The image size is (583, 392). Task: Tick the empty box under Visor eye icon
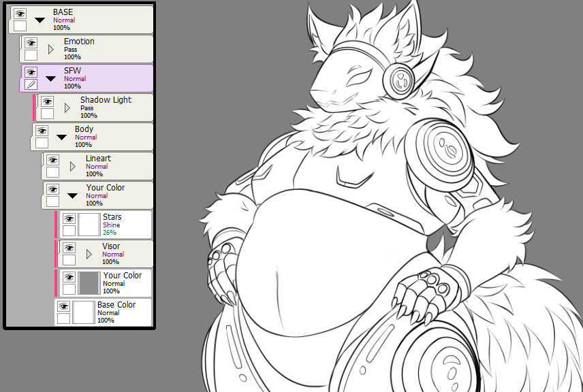click(x=69, y=260)
